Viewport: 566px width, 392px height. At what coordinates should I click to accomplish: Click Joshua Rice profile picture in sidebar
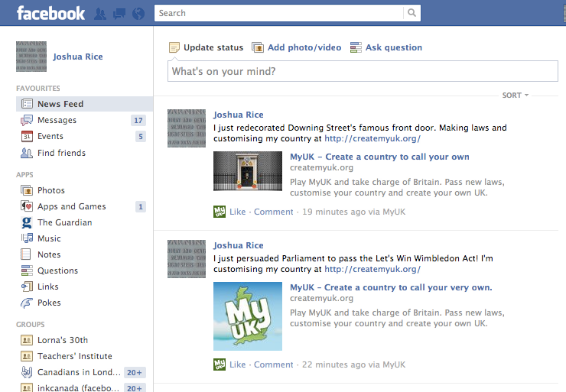point(31,57)
